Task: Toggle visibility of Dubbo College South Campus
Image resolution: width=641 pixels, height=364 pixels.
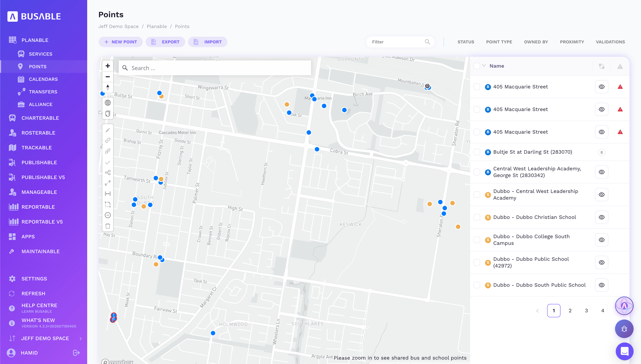Action: coord(601,240)
